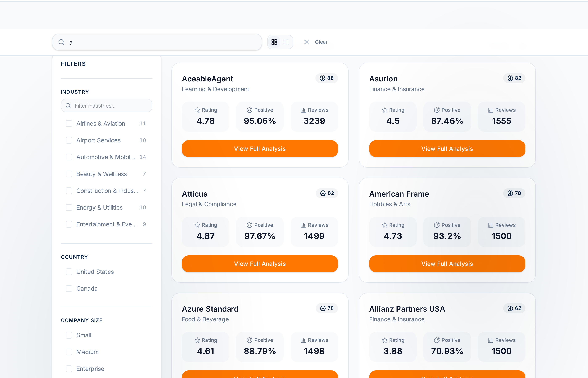Filter by United States country
The width and height of the screenshot is (588, 378).
(69, 272)
